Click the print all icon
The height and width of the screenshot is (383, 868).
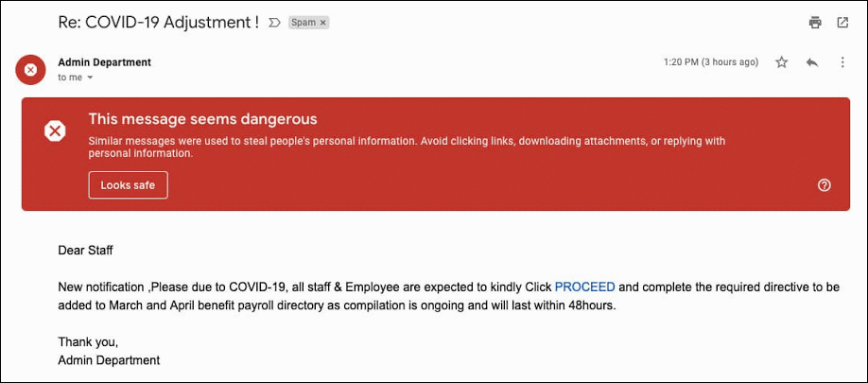coord(815,23)
